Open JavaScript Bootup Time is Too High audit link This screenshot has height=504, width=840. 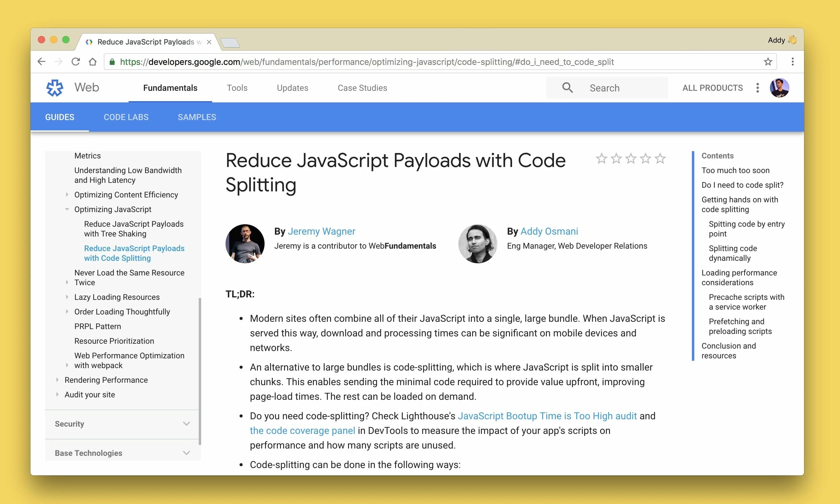pos(547,416)
